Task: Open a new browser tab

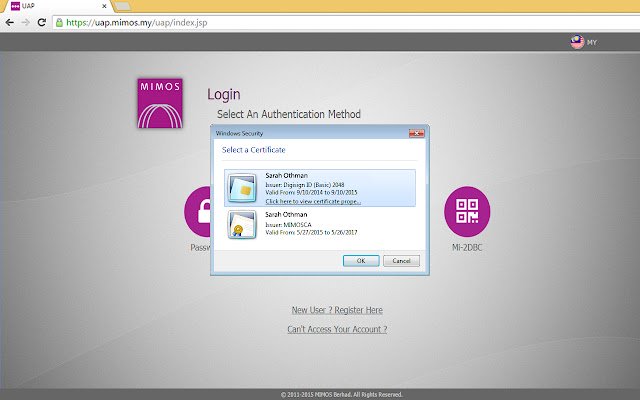Action: tap(122, 6)
